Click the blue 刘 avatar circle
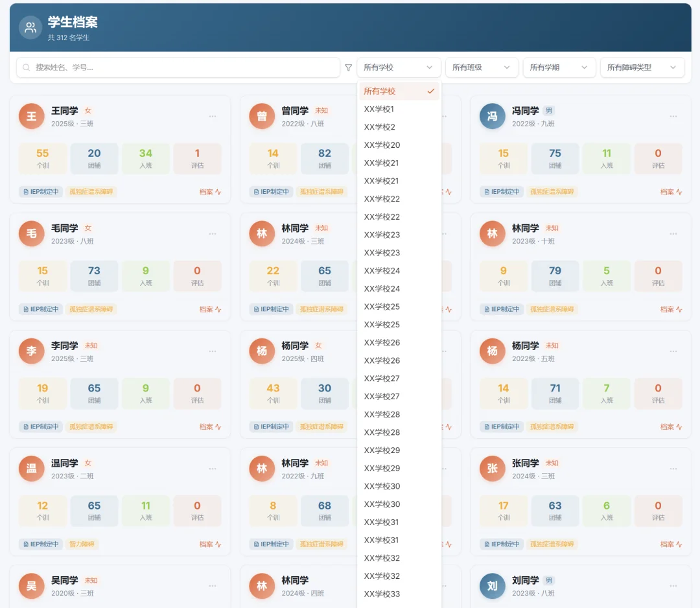The width and height of the screenshot is (700, 608). [x=493, y=586]
